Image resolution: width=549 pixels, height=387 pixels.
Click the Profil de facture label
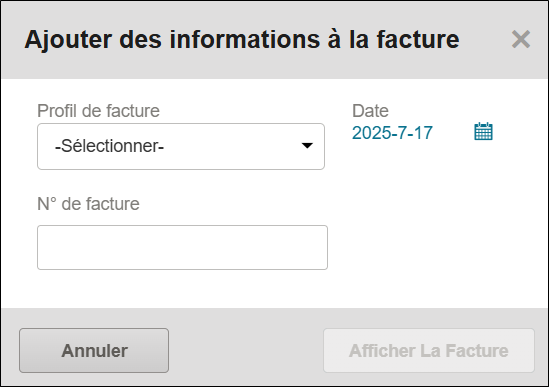coord(98,111)
